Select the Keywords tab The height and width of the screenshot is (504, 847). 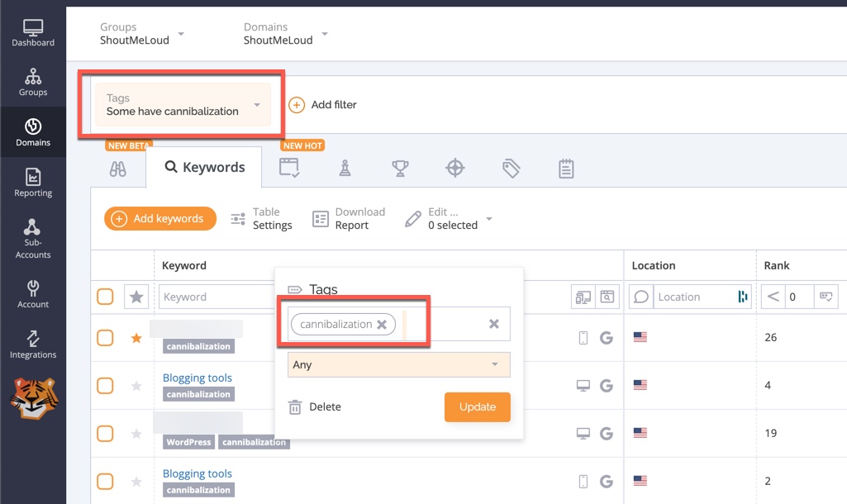(x=204, y=168)
